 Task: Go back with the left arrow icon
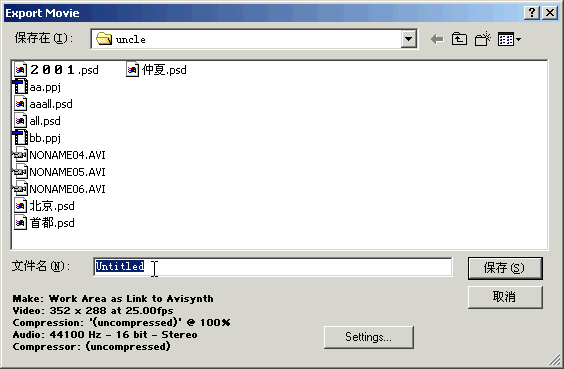(437, 39)
